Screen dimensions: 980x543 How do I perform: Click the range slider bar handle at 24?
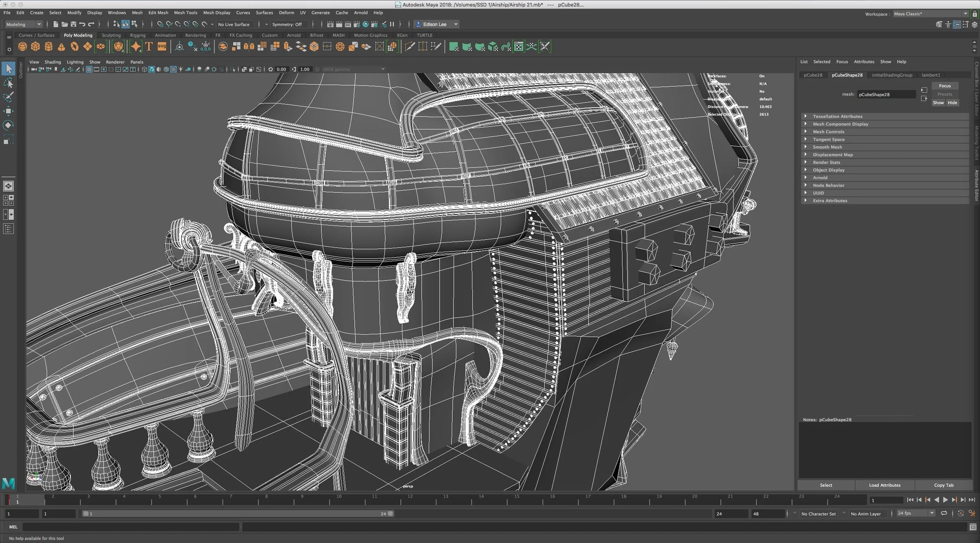tap(390, 514)
